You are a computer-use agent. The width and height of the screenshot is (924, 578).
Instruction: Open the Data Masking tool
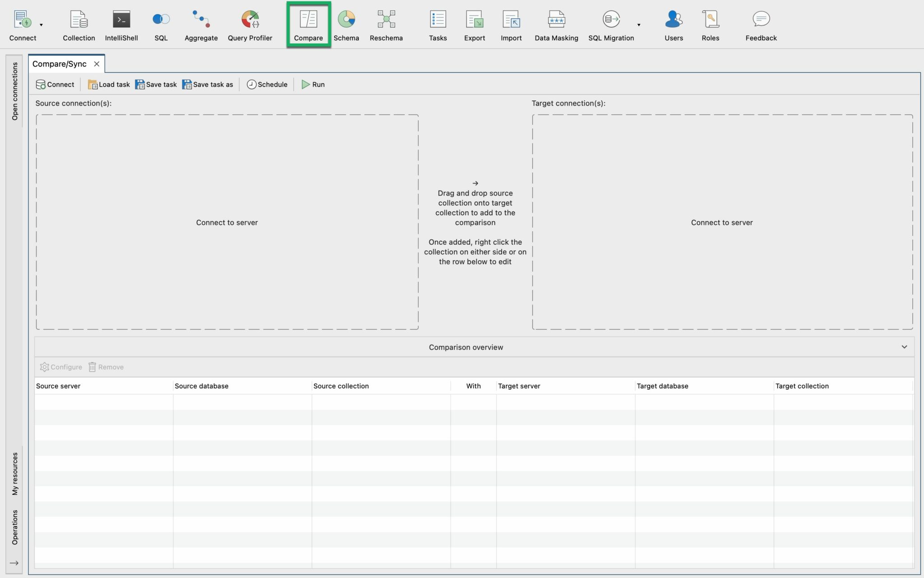[556, 25]
